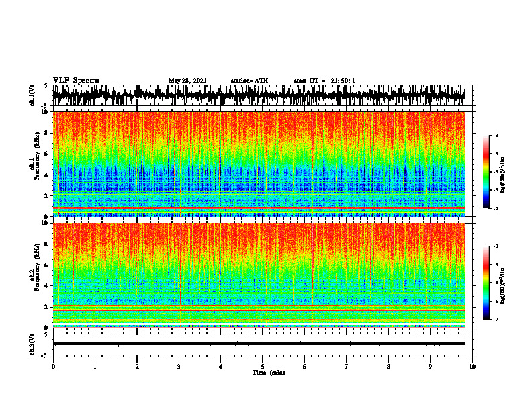Click the ch.1 color bar log(PSD) label
Image resolution: width=532 pixels, height=411 pixels.
[502, 175]
